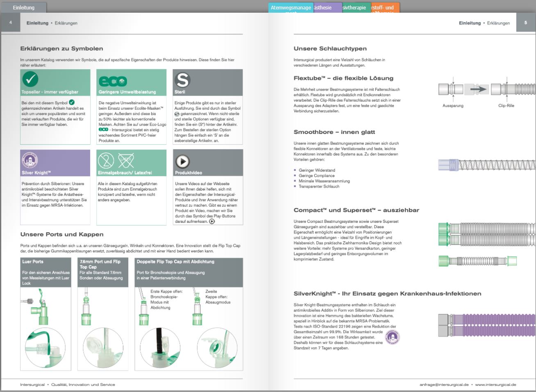Click the green Compact extended tubing image
Image resolution: width=536 pixels, height=392 pixels.
[x=486, y=234]
